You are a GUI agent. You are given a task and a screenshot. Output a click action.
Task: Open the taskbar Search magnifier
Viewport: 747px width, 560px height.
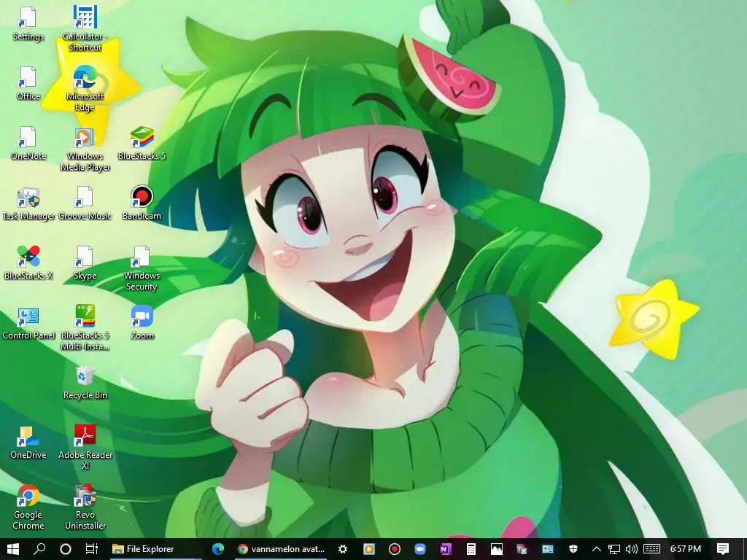pyautogui.click(x=39, y=549)
